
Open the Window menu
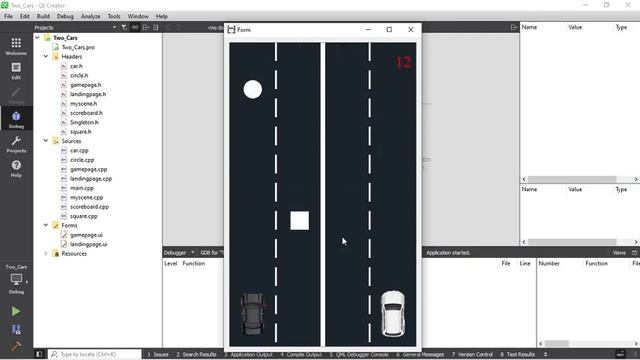click(x=138, y=16)
